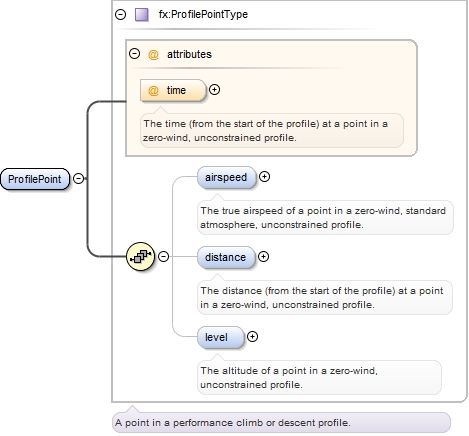Screen dimensions: 469x436
Task: Click the @ icon beside attributes
Action: pos(153,54)
